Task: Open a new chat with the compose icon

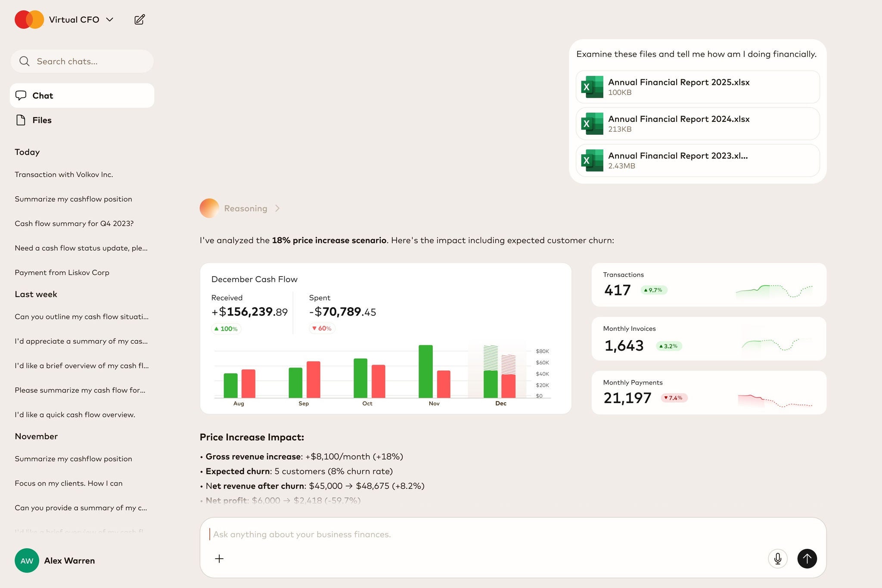Action: click(139, 19)
